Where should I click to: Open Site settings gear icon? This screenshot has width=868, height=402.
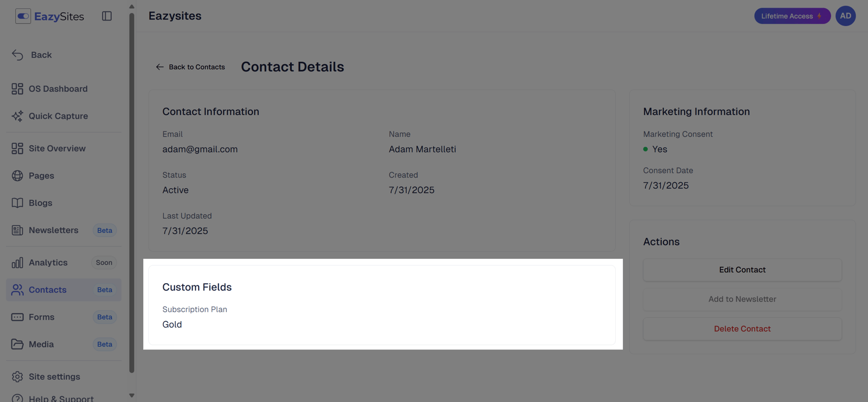click(17, 377)
